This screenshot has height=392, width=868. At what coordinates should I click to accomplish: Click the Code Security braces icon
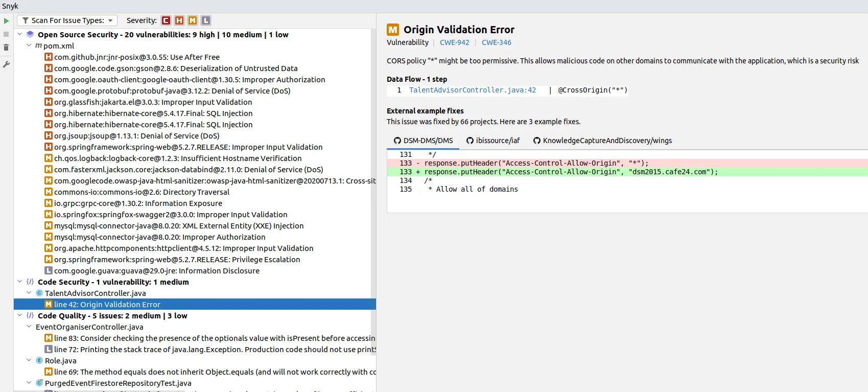(x=30, y=282)
